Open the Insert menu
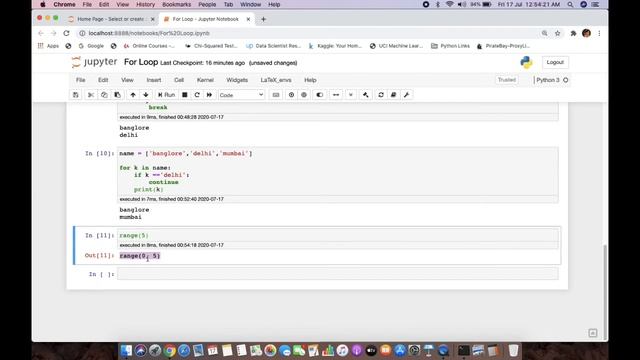 click(x=154, y=80)
